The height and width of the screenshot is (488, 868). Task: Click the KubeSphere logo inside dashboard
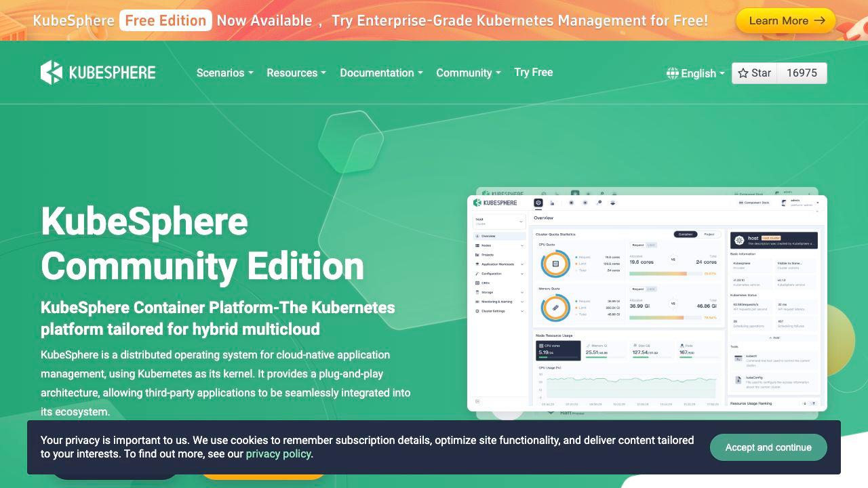(495, 203)
